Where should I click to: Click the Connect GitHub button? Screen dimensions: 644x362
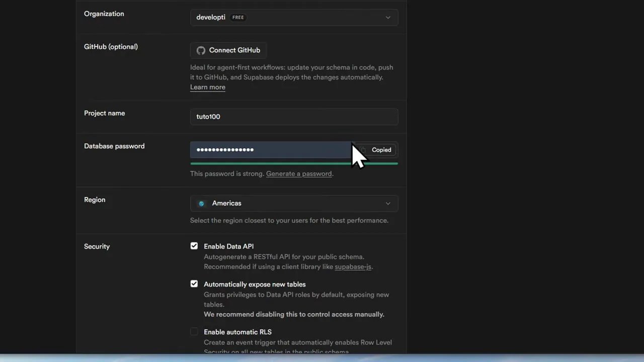(228, 50)
